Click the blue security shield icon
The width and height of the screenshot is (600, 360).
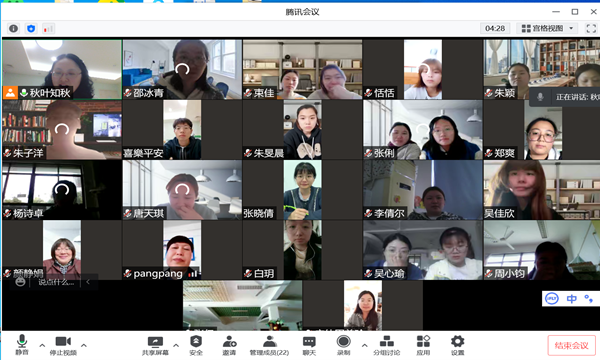31,28
